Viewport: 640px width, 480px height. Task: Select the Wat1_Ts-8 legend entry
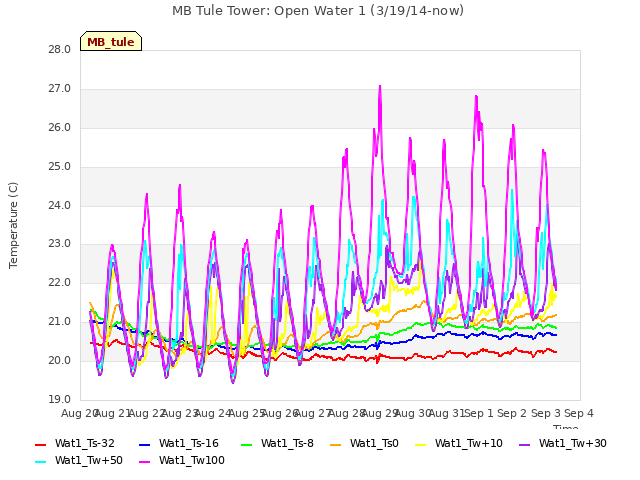[x=277, y=443]
